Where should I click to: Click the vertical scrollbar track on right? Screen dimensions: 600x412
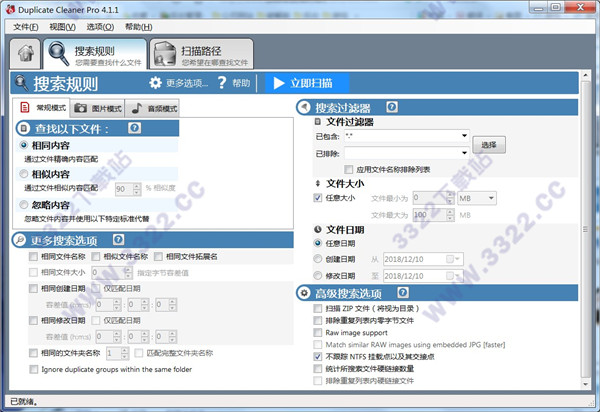click(585, 230)
